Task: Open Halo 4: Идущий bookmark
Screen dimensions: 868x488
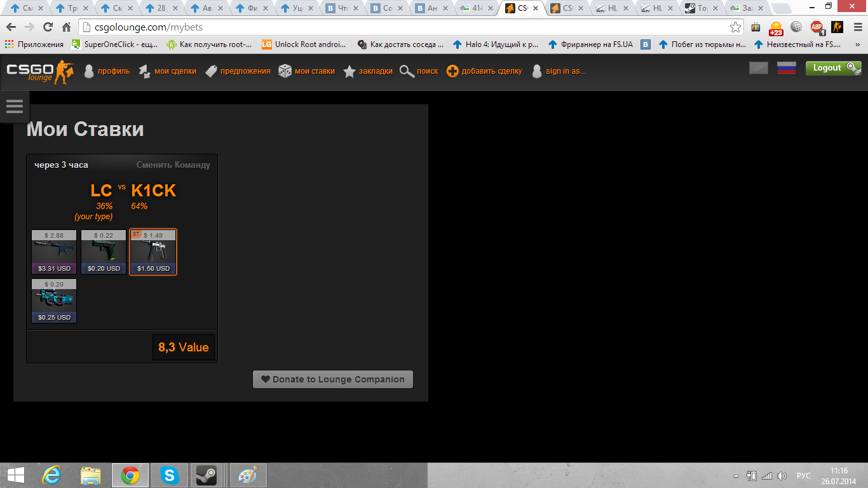Action: pyautogui.click(x=496, y=44)
